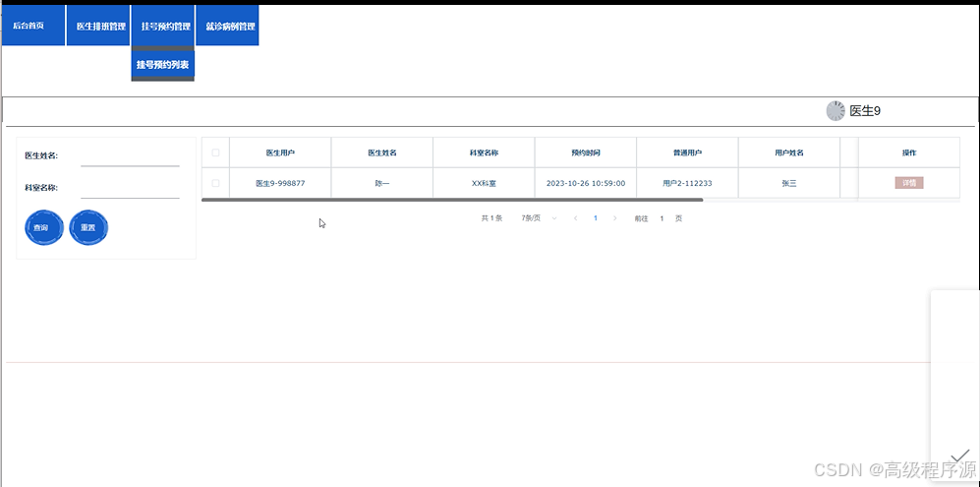Open the 7条/页 page size dropdown
The image size is (980, 487).
[539, 218]
